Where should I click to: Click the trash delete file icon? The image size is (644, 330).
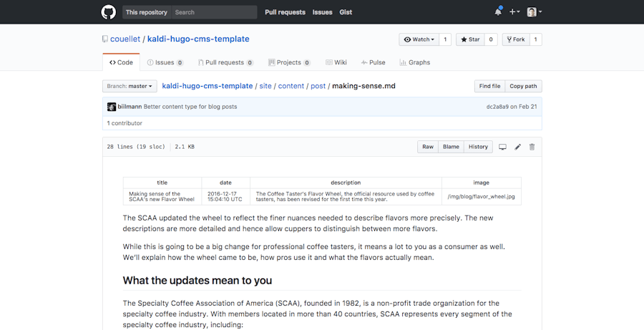click(532, 147)
